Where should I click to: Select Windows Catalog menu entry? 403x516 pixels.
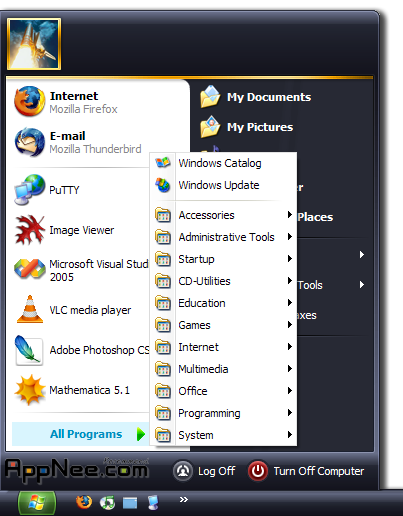point(223,163)
